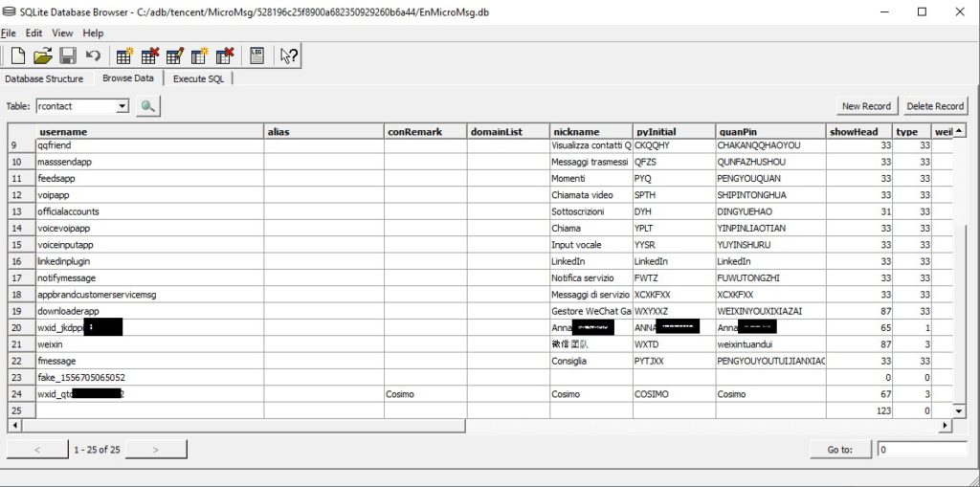Click the Create Table toolbar icon

[125, 56]
